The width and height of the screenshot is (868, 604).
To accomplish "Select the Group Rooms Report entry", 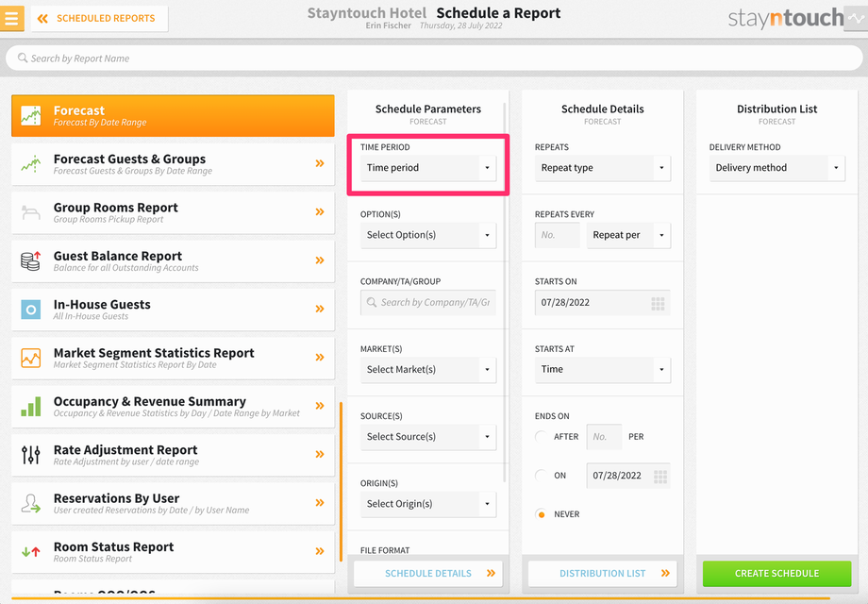I will click(173, 212).
